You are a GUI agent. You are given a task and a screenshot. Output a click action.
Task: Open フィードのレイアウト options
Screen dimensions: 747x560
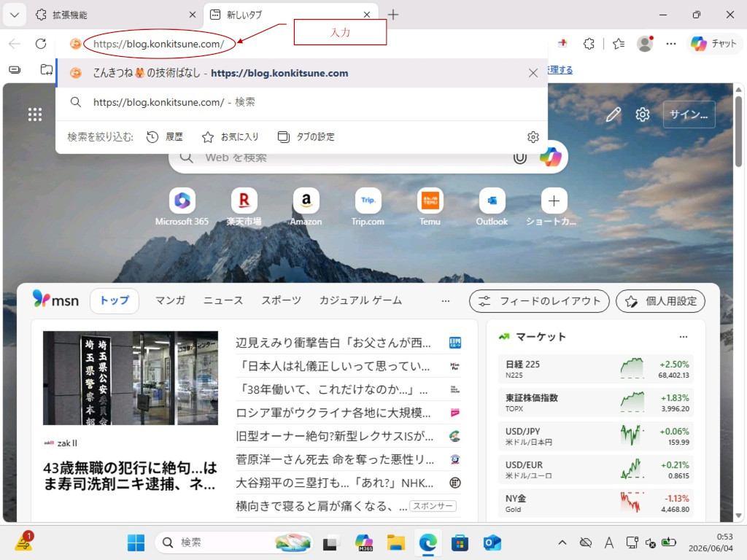click(x=539, y=301)
